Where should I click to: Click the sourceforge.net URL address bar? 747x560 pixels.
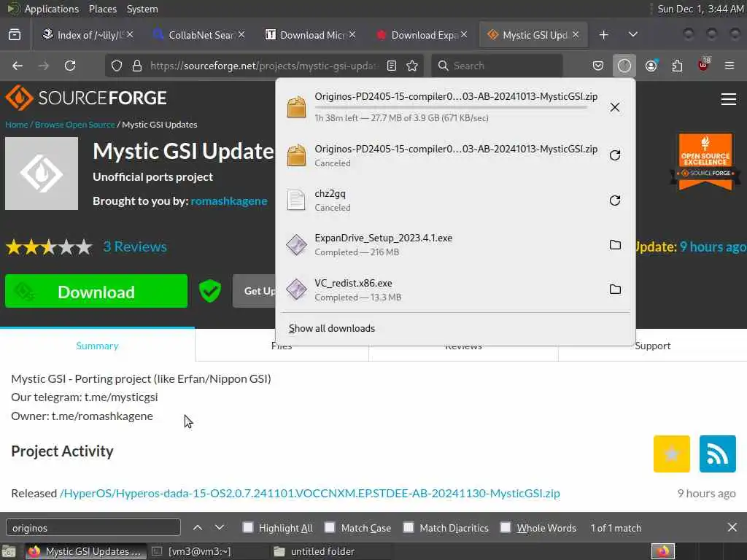click(x=264, y=66)
